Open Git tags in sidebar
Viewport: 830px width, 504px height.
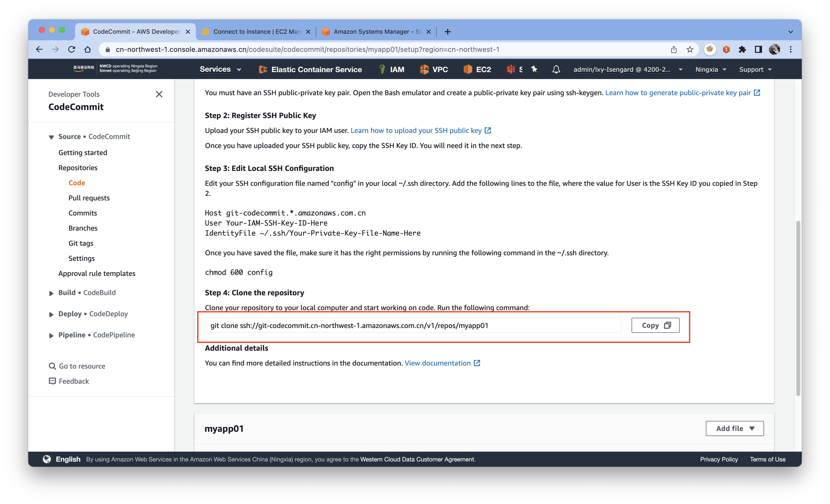[81, 243]
